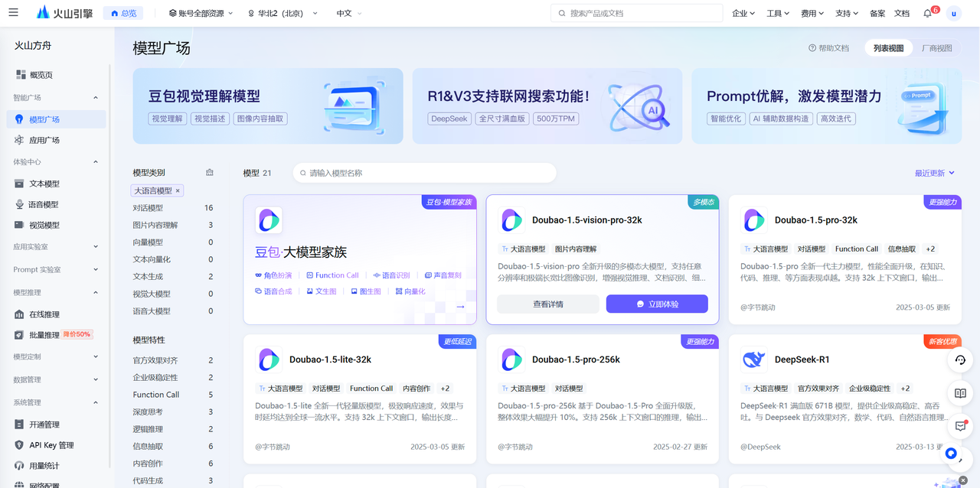Filter by 官方效果对齐 feature
The image size is (980, 488).
(173, 360)
